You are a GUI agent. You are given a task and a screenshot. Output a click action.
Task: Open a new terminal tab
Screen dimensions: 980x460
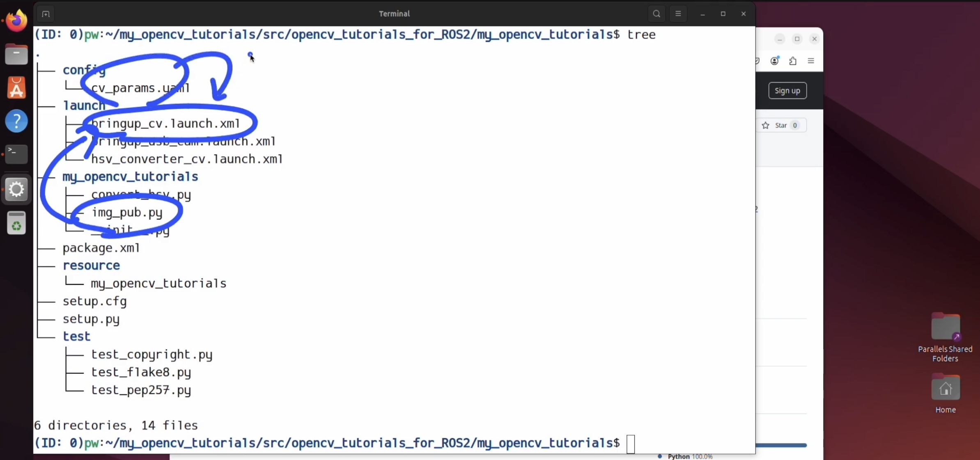[x=46, y=14]
